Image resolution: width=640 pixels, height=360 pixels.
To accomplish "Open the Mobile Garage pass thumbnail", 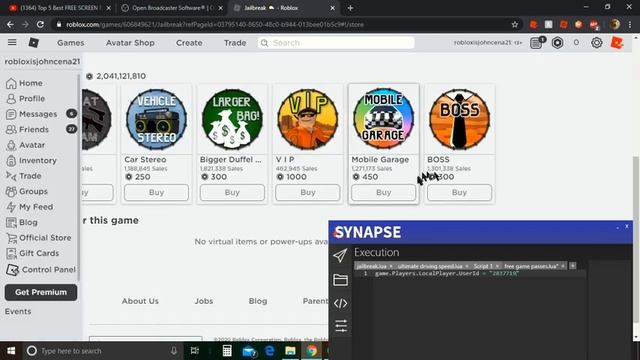I will coord(384,119).
